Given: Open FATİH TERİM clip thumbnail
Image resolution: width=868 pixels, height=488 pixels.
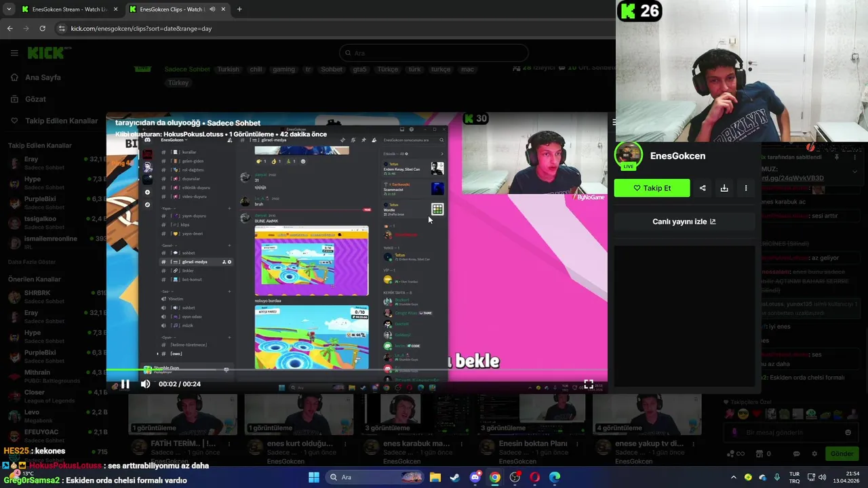Looking at the screenshot, I should (183, 413).
